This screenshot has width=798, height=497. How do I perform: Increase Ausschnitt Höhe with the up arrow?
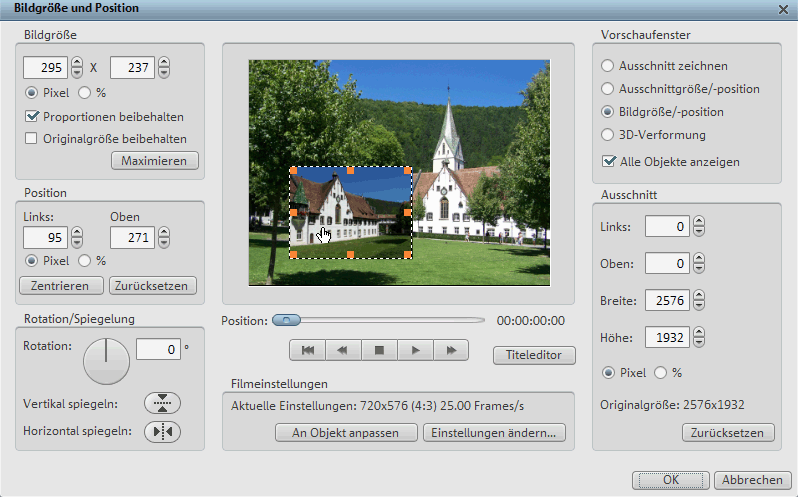click(699, 332)
